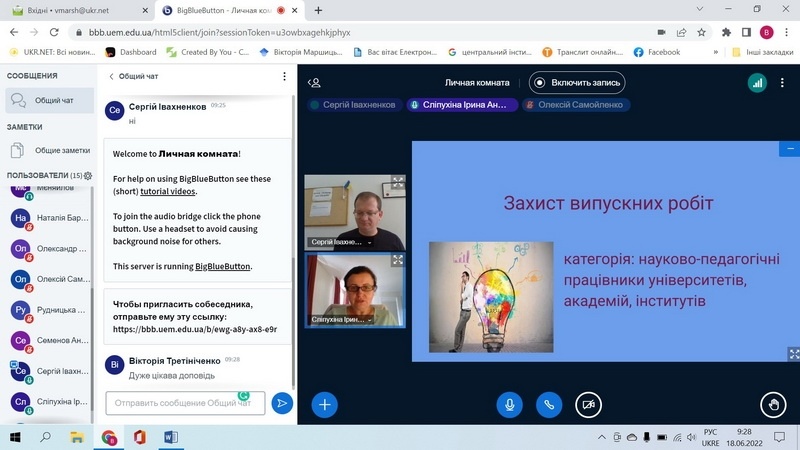Open Word from the Windows taskbar
Screen dimensions: 800x450
[169, 437]
